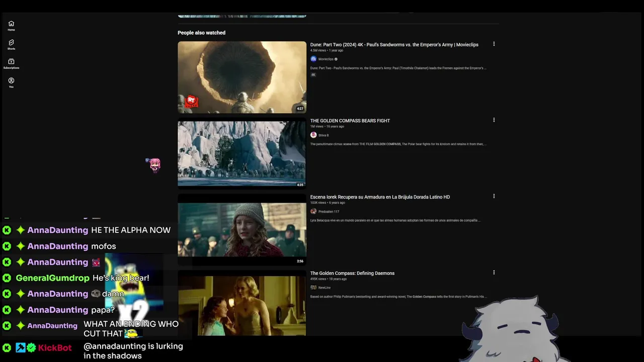644x362 pixels.
Task: Open the NewLine channel name link
Action: pos(325,288)
